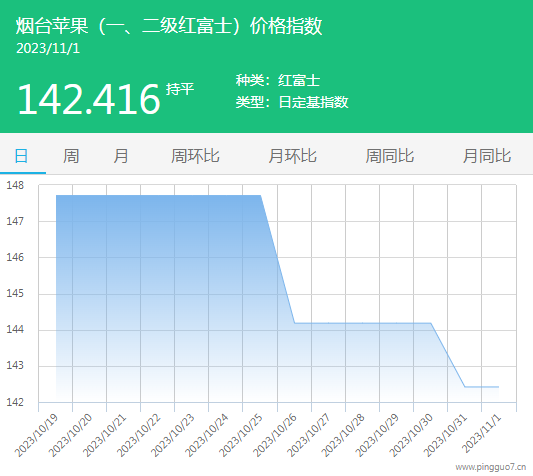The image size is (533, 476).
Task: Click the 2023/10/19 x-axis date label
Action: [36, 435]
